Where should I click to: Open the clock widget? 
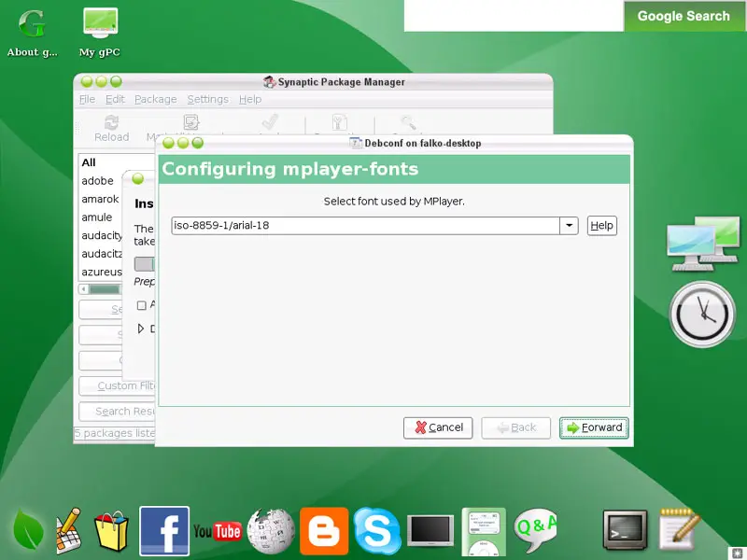(x=703, y=315)
